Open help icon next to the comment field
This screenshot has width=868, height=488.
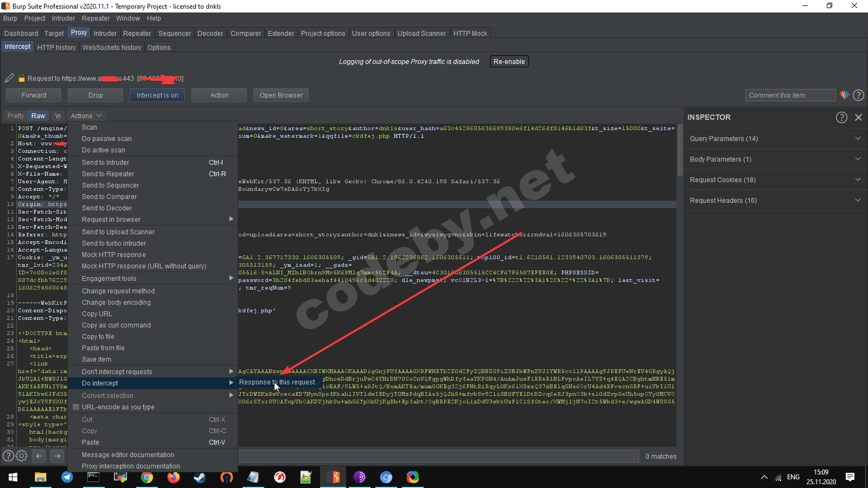click(x=858, y=95)
